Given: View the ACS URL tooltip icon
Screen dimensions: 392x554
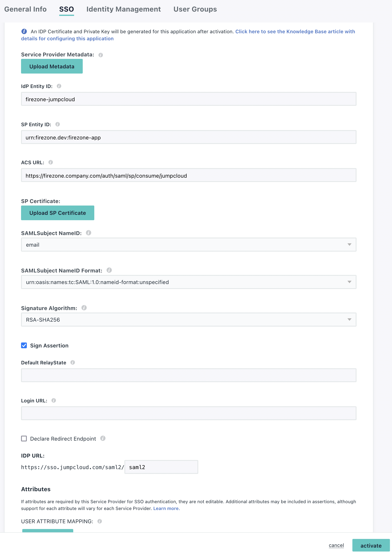Looking at the screenshot, I should (51, 162).
